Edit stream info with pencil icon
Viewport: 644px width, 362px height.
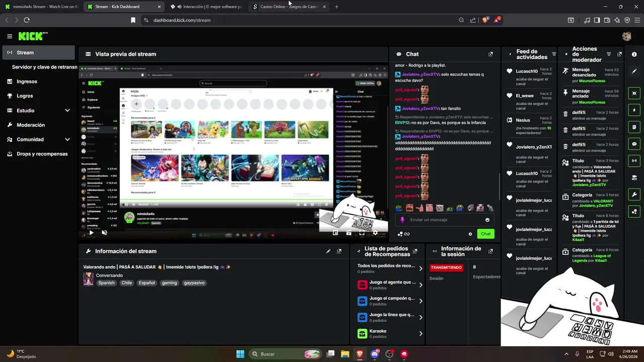[329, 251]
